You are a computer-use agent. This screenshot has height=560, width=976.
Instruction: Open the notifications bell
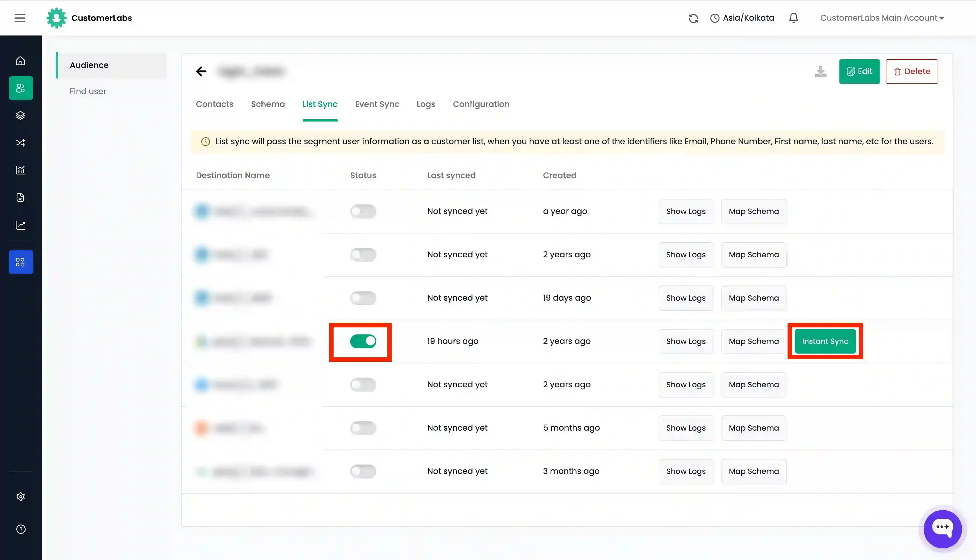coord(793,18)
